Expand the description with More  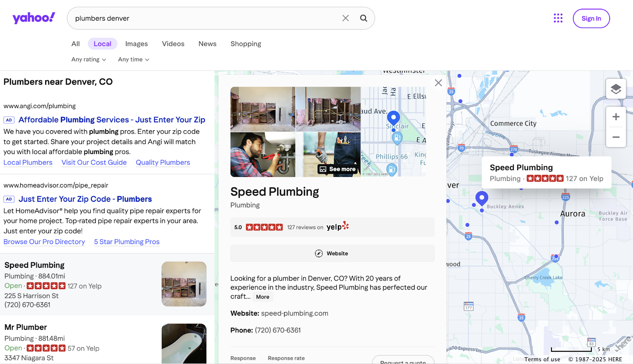click(262, 297)
